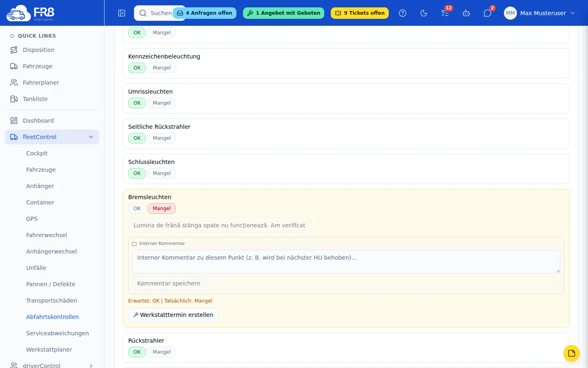Screen dimensions: 588x368
Task: Mark Rückstrahler as Mangel
Action: tap(162, 352)
